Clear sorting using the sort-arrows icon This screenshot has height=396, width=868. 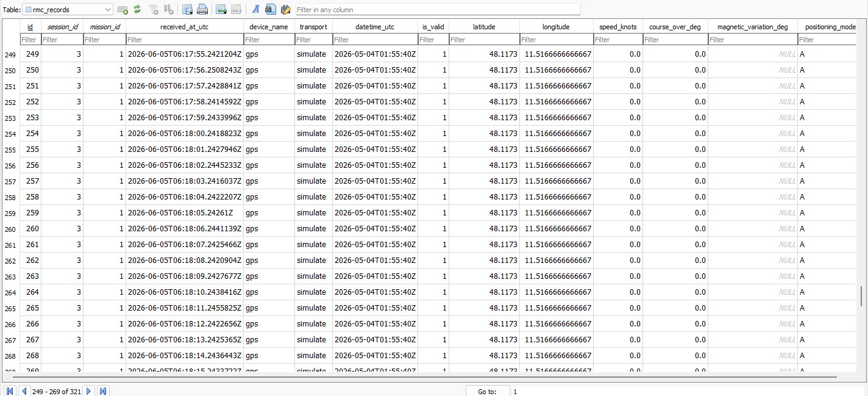[168, 10]
